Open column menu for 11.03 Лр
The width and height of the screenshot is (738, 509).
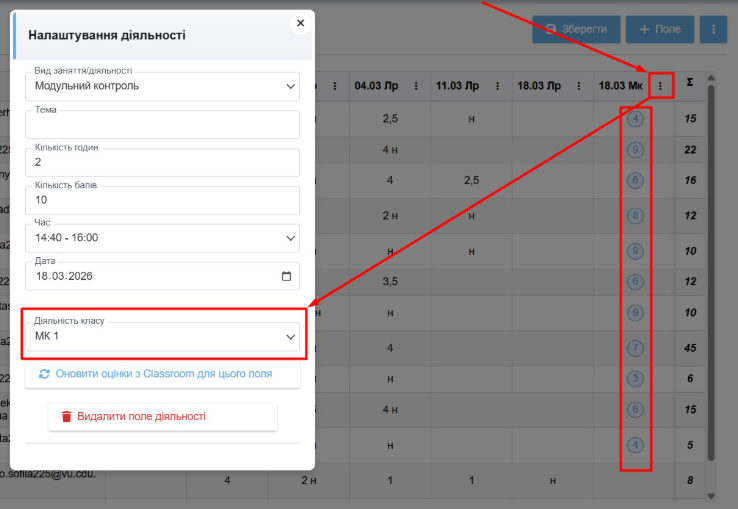pyautogui.click(x=499, y=86)
